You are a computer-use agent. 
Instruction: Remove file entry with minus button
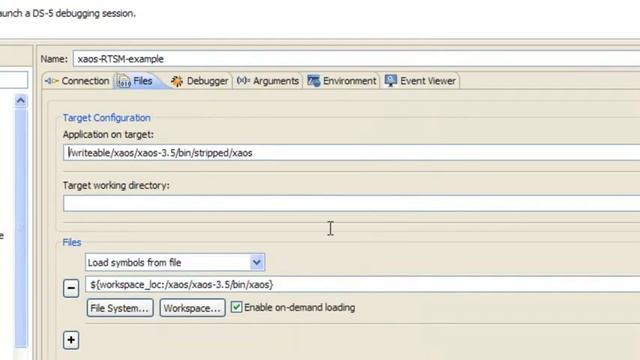(x=71, y=288)
